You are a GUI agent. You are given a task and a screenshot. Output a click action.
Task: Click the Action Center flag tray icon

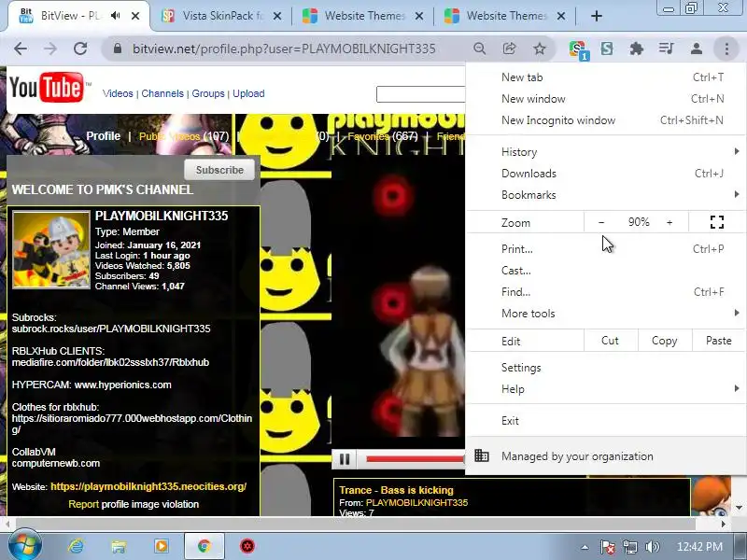click(x=607, y=547)
